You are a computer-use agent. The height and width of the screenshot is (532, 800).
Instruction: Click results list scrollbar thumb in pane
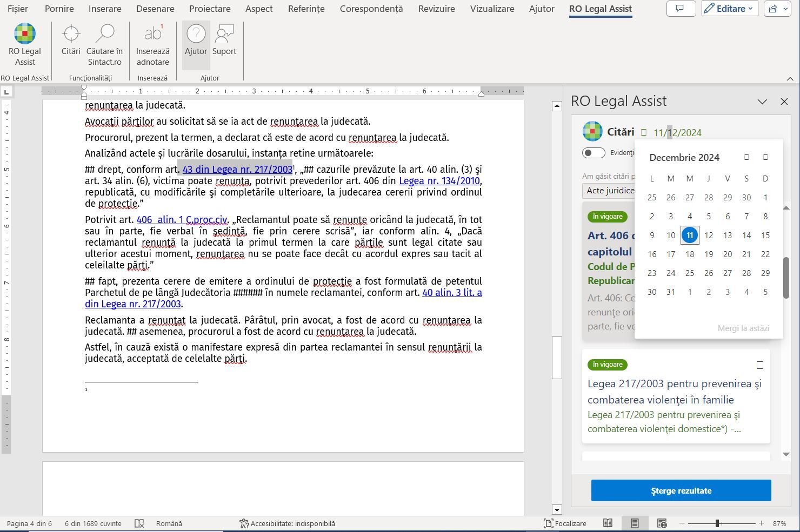point(786,278)
